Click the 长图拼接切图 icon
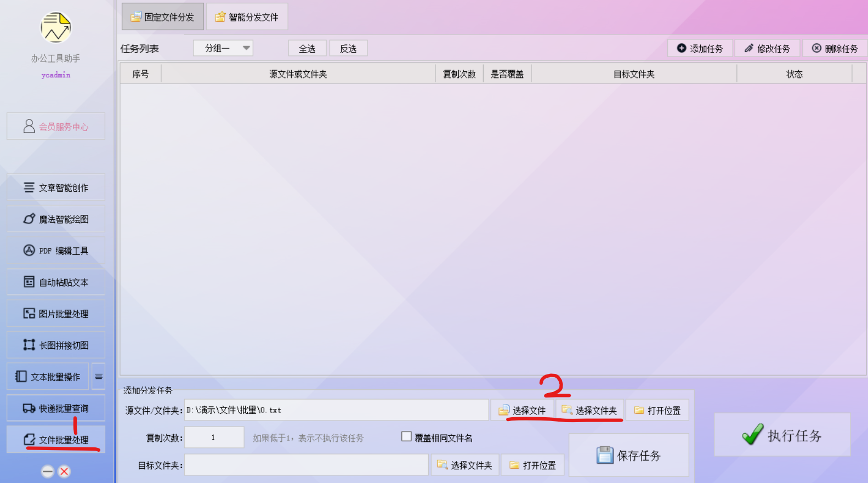 [x=29, y=345]
